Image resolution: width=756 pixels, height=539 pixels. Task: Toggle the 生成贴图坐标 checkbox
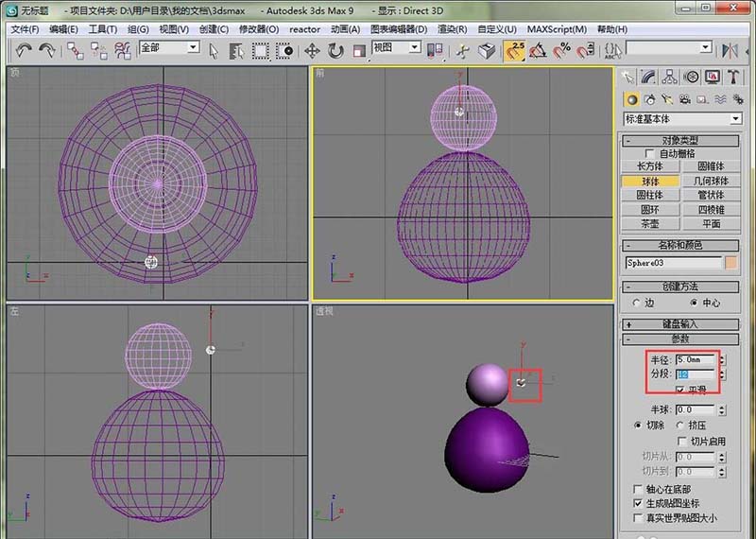(638, 503)
